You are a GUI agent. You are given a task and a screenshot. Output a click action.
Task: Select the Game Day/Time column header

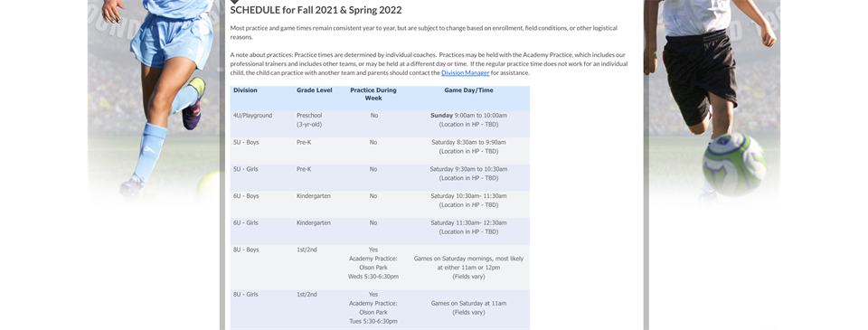click(468, 90)
